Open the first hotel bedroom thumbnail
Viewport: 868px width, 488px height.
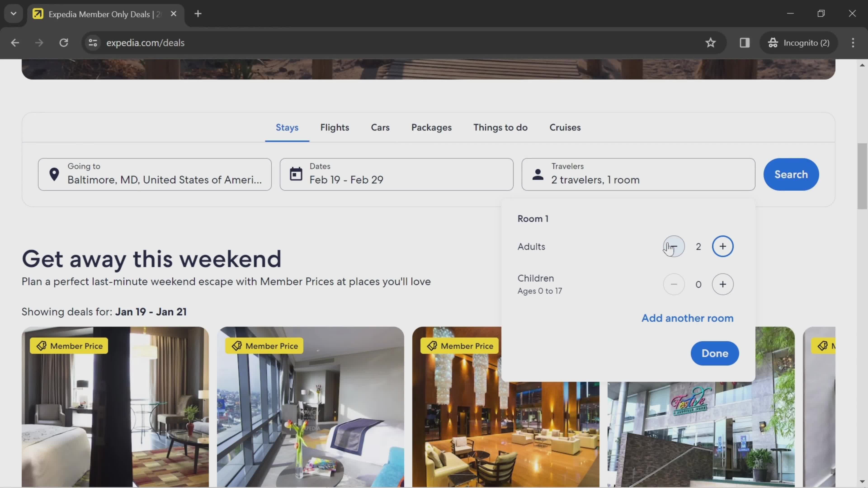pos(115,407)
